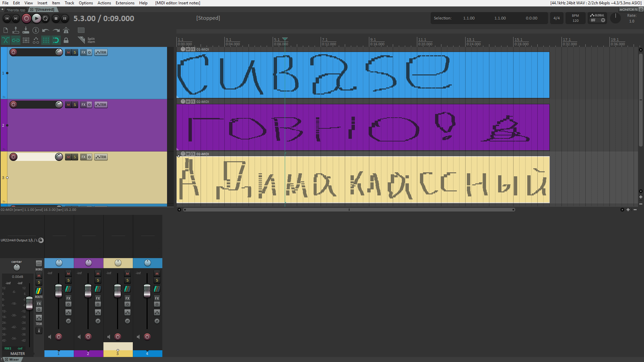Redo the last undone action
Image resolution: width=644 pixels, height=362 pixels.
(56, 31)
